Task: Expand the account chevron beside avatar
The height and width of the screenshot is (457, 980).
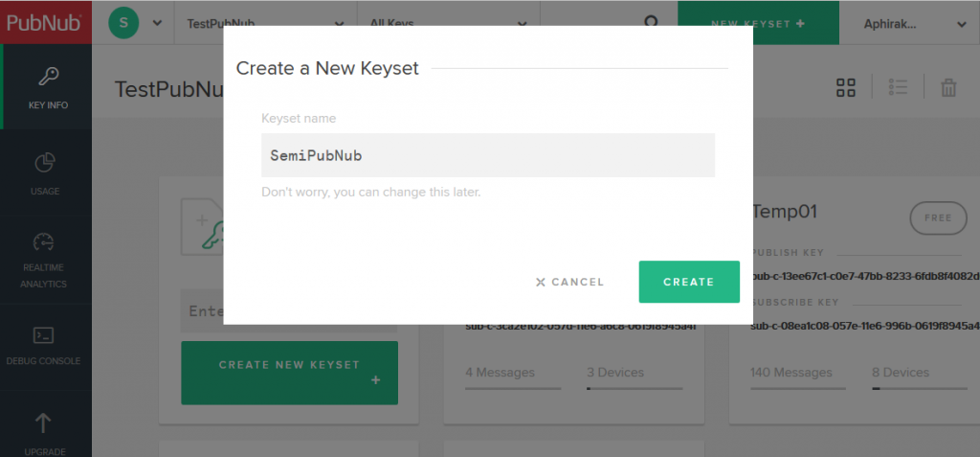Action: pyautogui.click(x=157, y=22)
